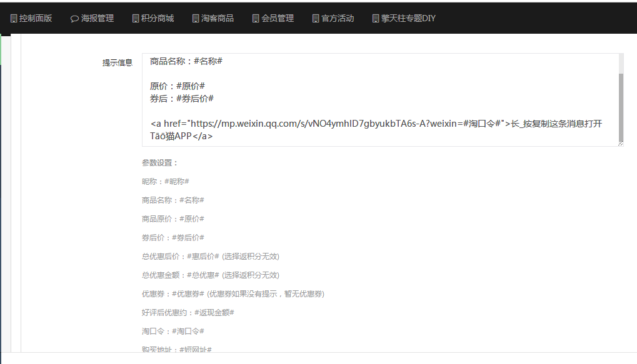This screenshot has height=364, width=637.
Task: Click the 控制面版 icon in navbar
Action: click(x=14, y=19)
